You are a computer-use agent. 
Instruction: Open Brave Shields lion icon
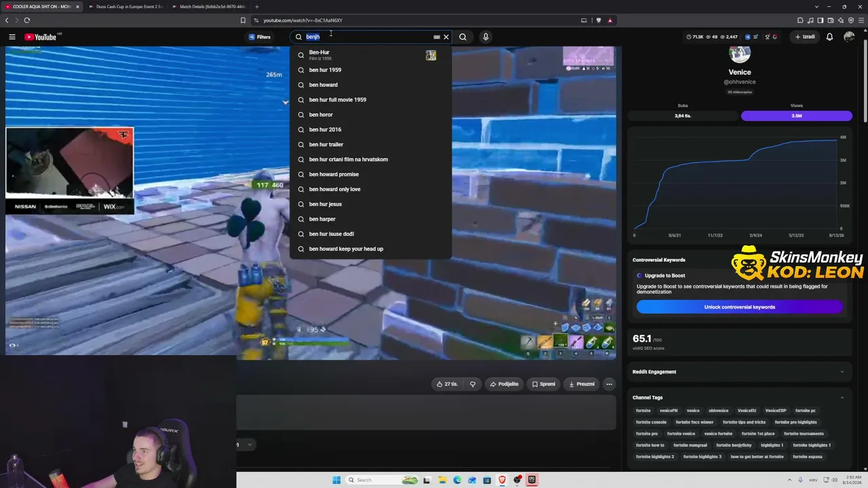click(600, 20)
